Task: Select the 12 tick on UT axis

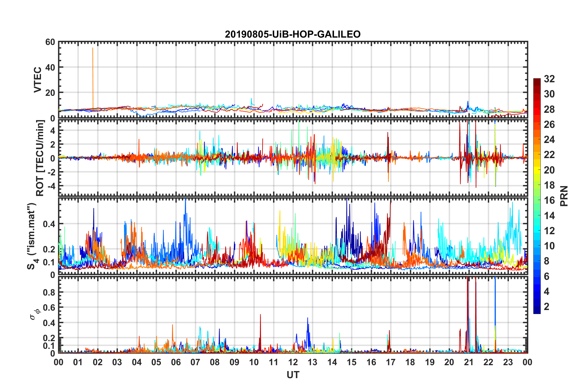Action: pyautogui.click(x=293, y=362)
